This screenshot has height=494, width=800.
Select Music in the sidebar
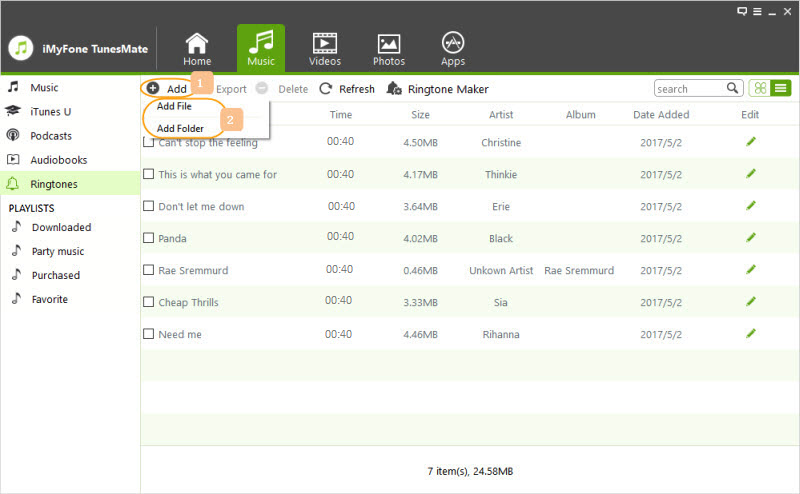[x=70, y=87]
